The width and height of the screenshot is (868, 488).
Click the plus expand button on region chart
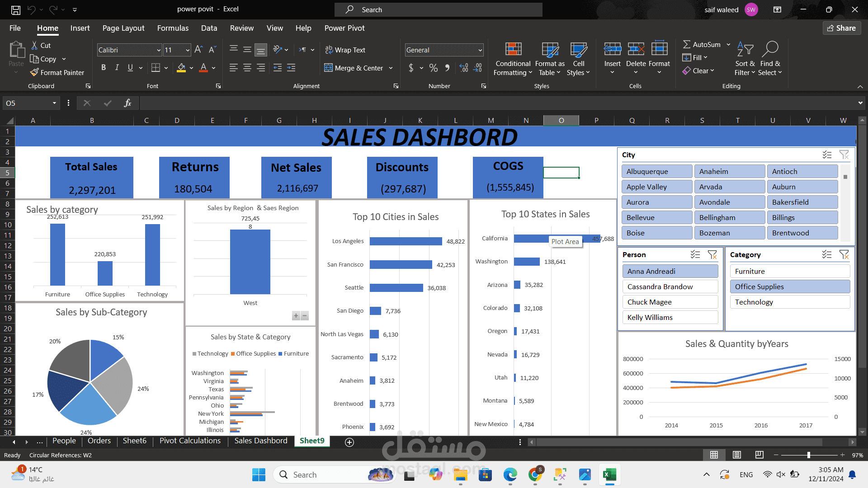pyautogui.click(x=296, y=316)
